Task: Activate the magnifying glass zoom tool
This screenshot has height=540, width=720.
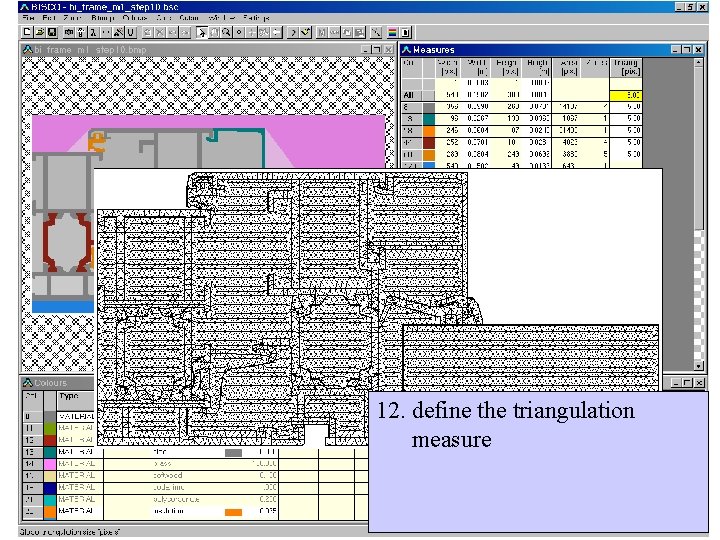Action: (x=226, y=32)
